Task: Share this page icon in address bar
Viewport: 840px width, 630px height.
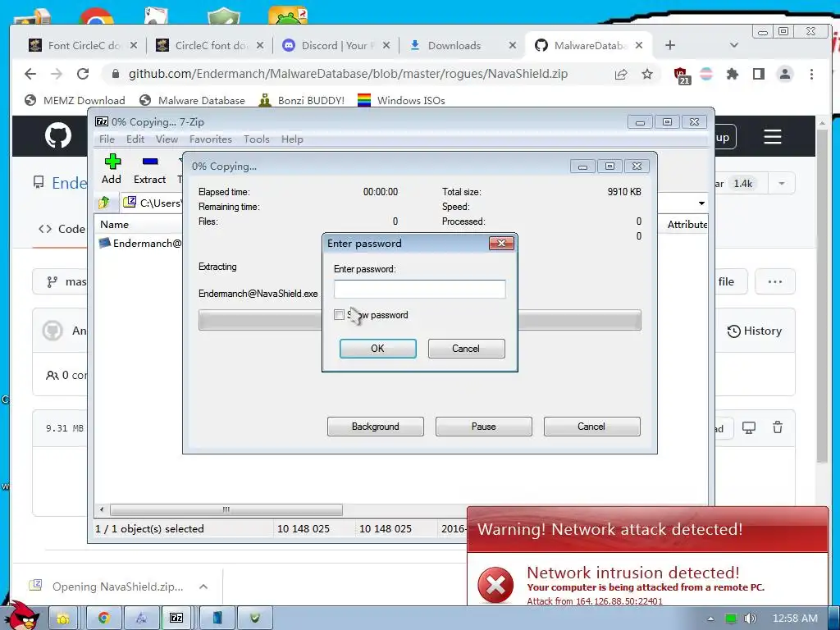Action: coord(621,74)
